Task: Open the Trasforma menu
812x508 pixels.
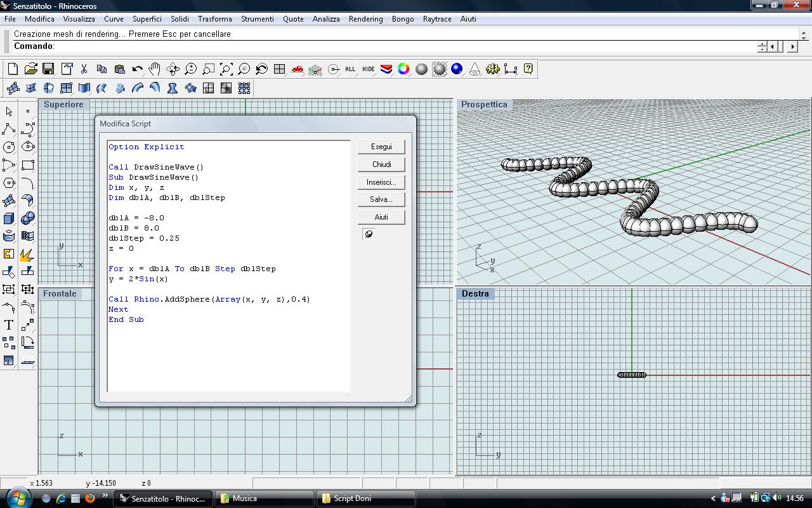Action: (x=214, y=19)
